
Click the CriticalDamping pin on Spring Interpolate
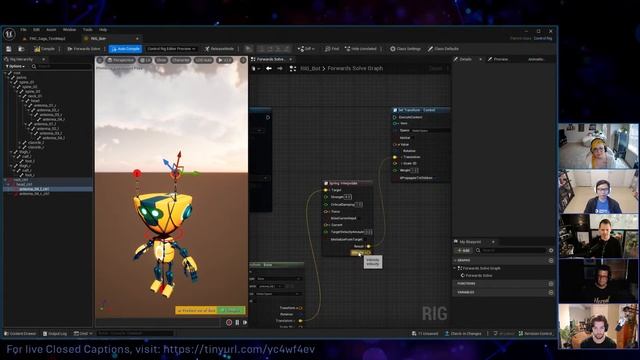click(326, 204)
